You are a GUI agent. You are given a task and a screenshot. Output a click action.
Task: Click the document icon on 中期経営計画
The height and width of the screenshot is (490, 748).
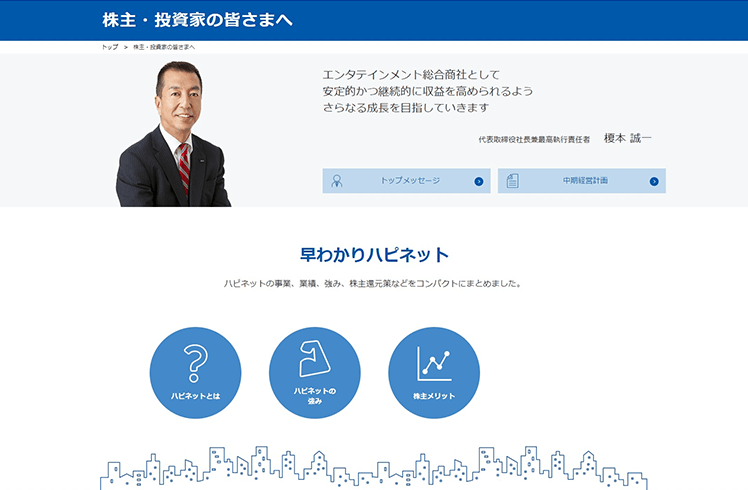click(512, 181)
